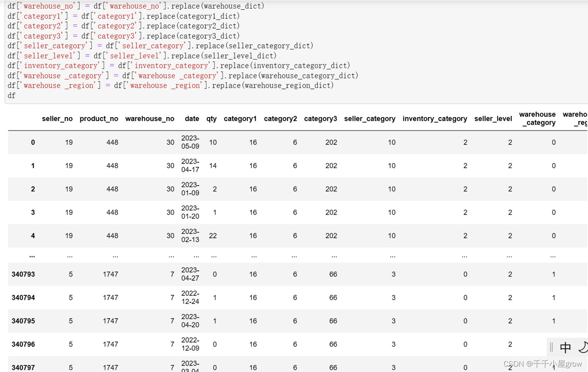Click the code line using category1_dict
The height and width of the screenshot is (372, 588).
[x=124, y=16]
